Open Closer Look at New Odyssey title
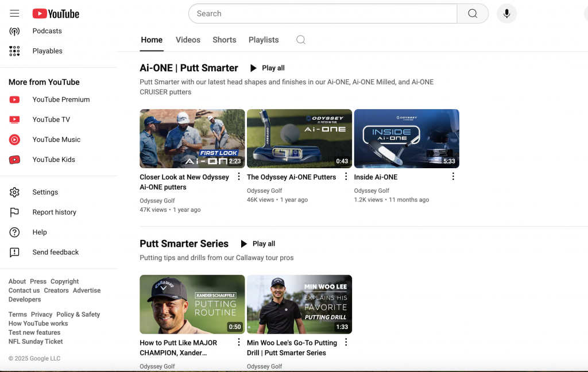The image size is (588, 372). 184,182
